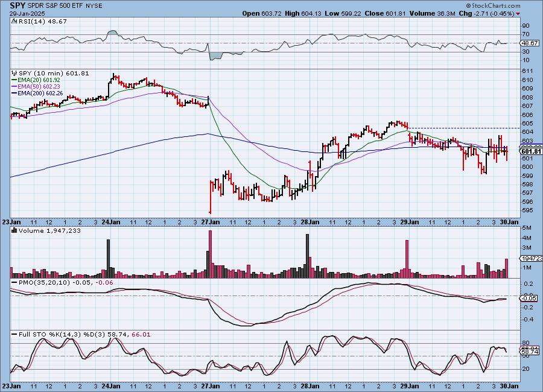Click the 'SPY (10 min) 601.81' chart label
This screenshot has width=543, height=392.
tap(54, 74)
